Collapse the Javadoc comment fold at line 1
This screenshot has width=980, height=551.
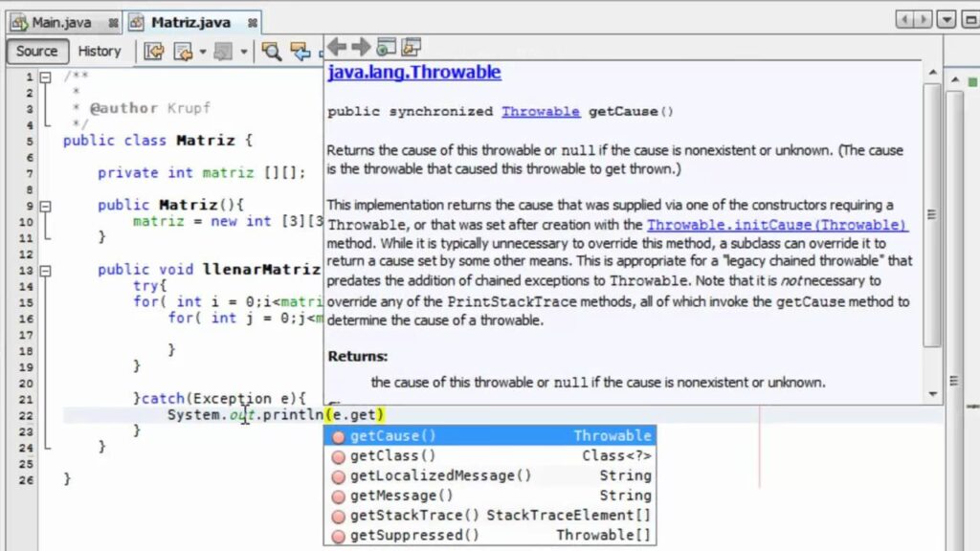(x=45, y=77)
